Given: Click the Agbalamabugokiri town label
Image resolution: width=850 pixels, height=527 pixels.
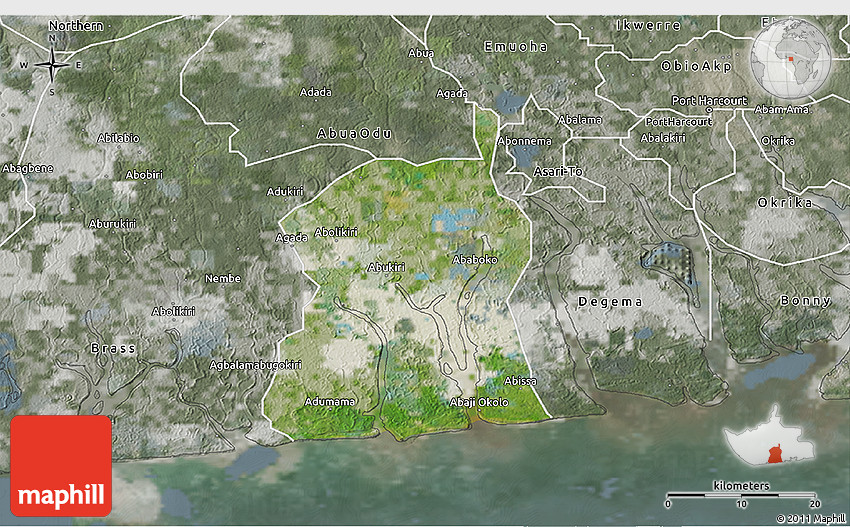Looking at the screenshot, I should (x=255, y=365).
